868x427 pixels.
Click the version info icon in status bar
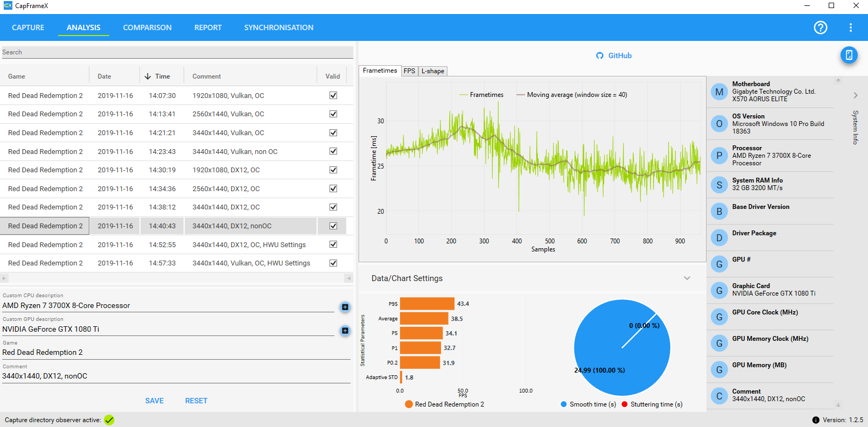pyautogui.click(x=816, y=420)
